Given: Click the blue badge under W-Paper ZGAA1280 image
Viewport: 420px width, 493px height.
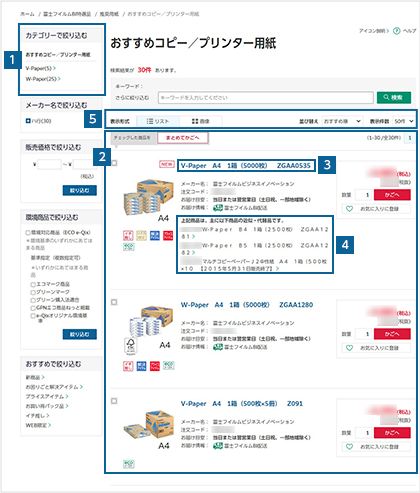Looking at the screenshot, I should [141, 366].
